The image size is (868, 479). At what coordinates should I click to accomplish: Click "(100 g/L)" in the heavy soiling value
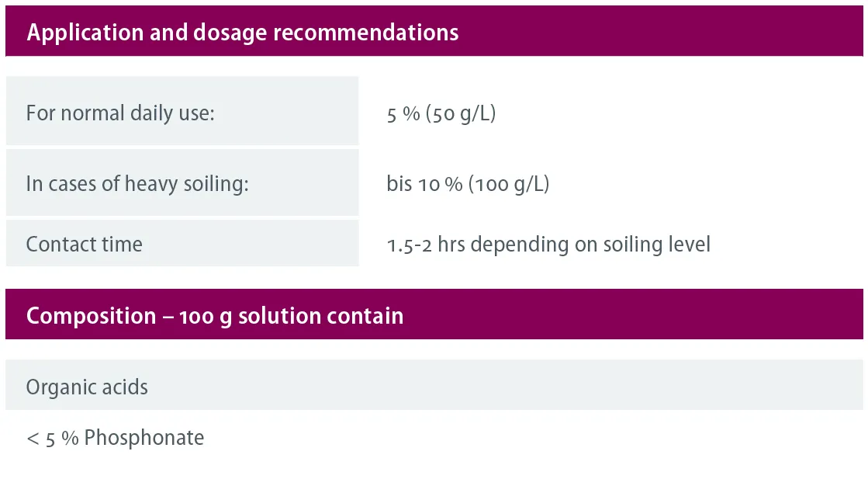(x=509, y=185)
